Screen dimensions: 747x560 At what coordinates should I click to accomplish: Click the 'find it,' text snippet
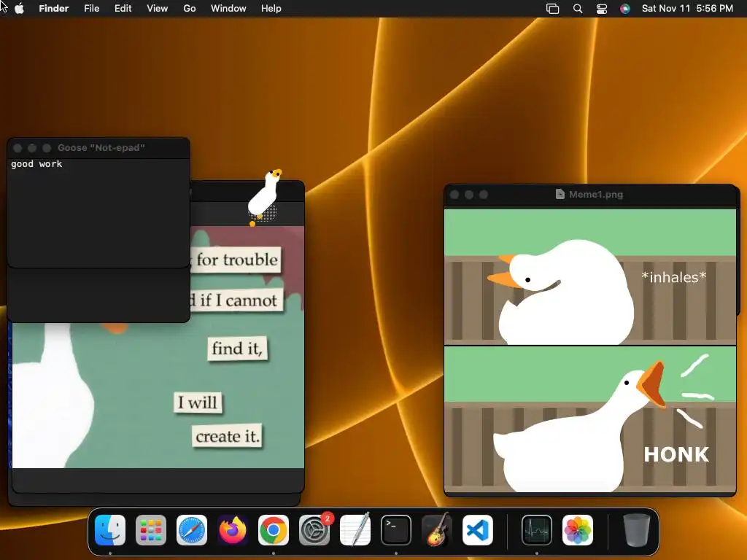point(237,349)
